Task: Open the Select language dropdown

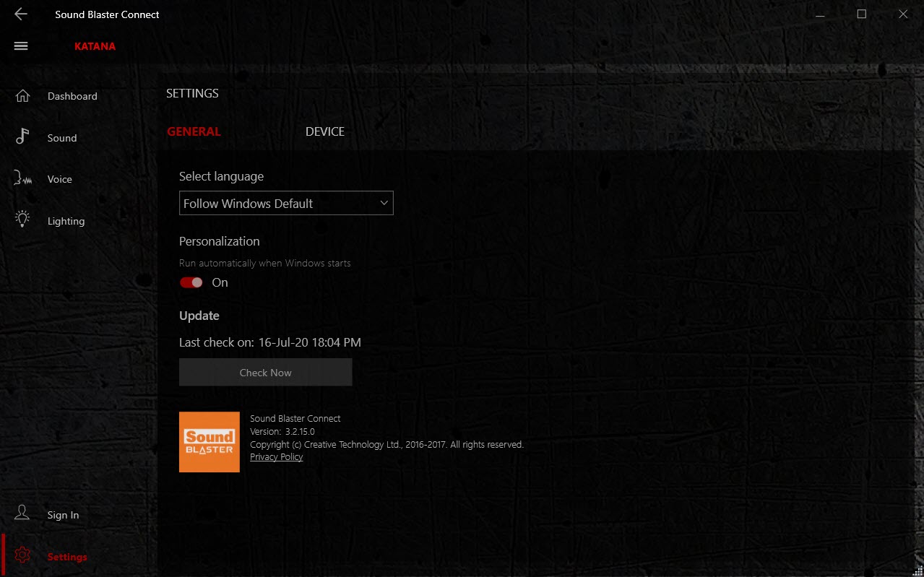Action: click(x=286, y=204)
